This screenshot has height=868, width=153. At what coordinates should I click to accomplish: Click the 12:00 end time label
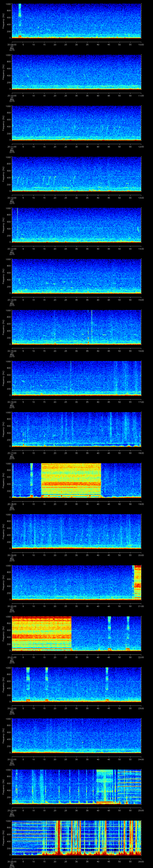tap(141, 147)
